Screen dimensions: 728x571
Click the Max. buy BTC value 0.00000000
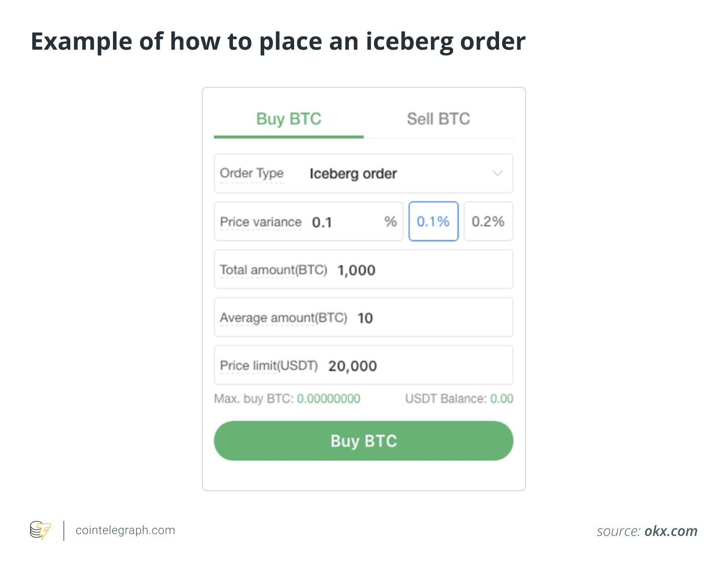pos(328,399)
